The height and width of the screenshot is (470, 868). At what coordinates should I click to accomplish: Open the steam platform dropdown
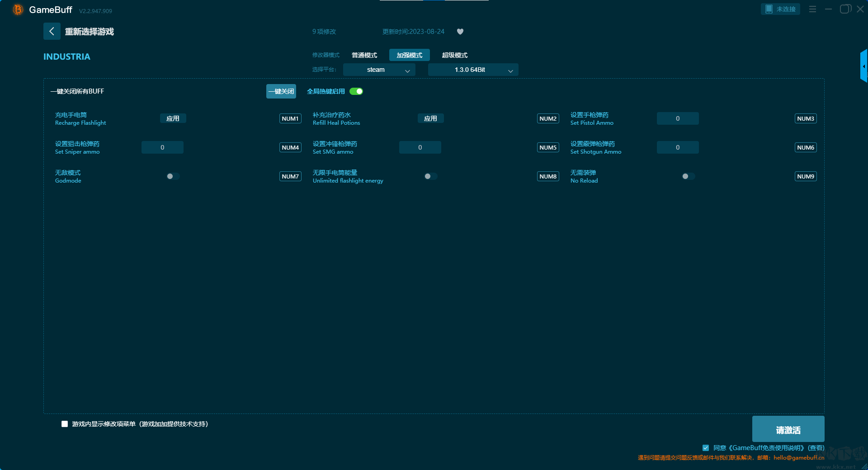(x=379, y=70)
